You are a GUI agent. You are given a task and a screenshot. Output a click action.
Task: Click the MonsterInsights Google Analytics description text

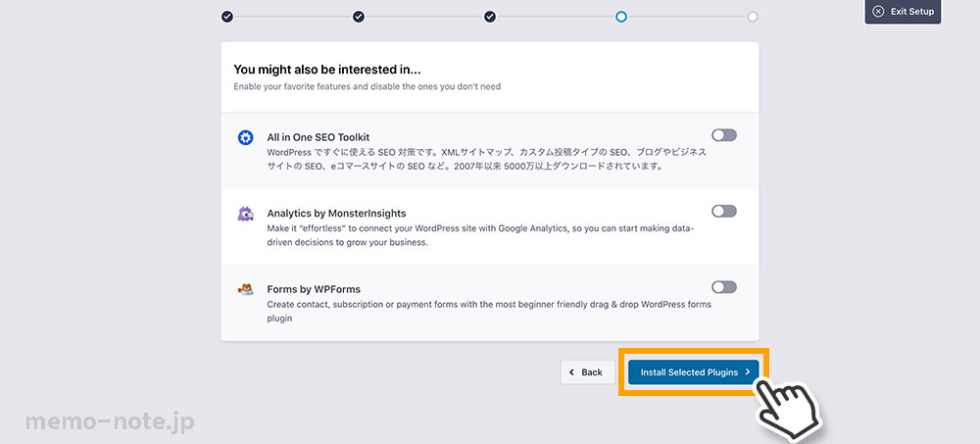480,236
